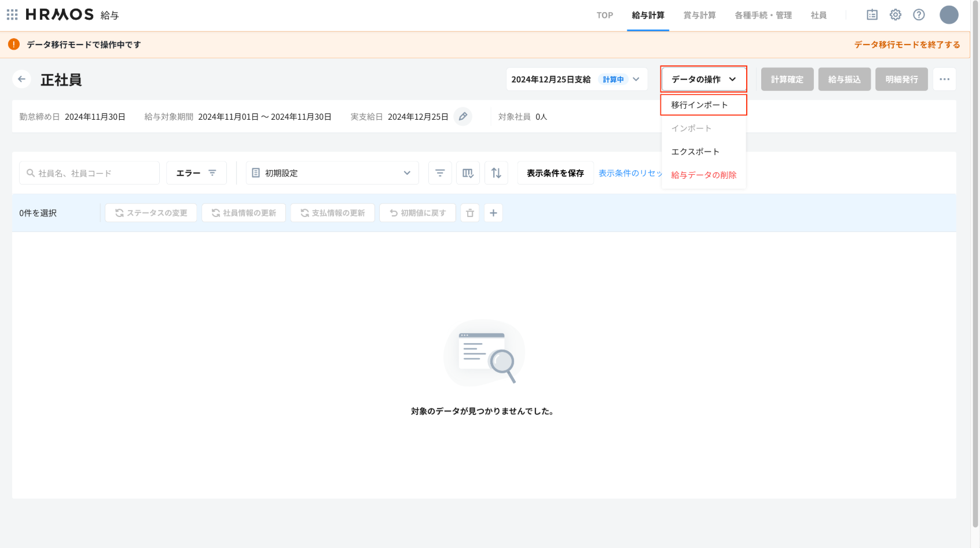Open the settings gear icon
The width and height of the screenshot is (980, 548).
pos(895,15)
